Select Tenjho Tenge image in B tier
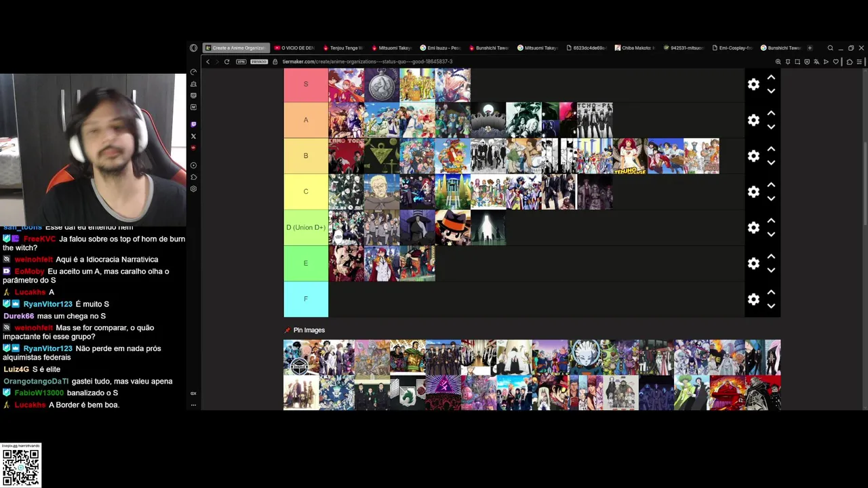This screenshot has width=868, height=488. click(x=630, y=156)
